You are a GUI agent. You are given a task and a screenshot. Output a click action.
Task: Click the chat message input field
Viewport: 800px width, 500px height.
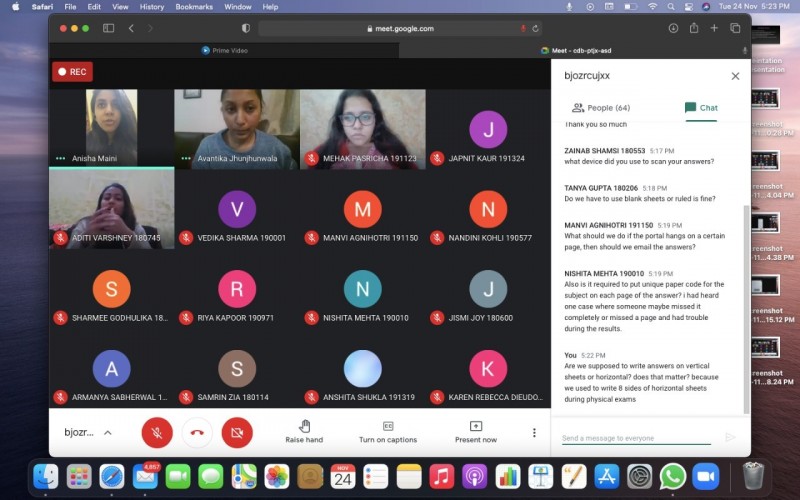pyautogui.click(x=636, y=438)
